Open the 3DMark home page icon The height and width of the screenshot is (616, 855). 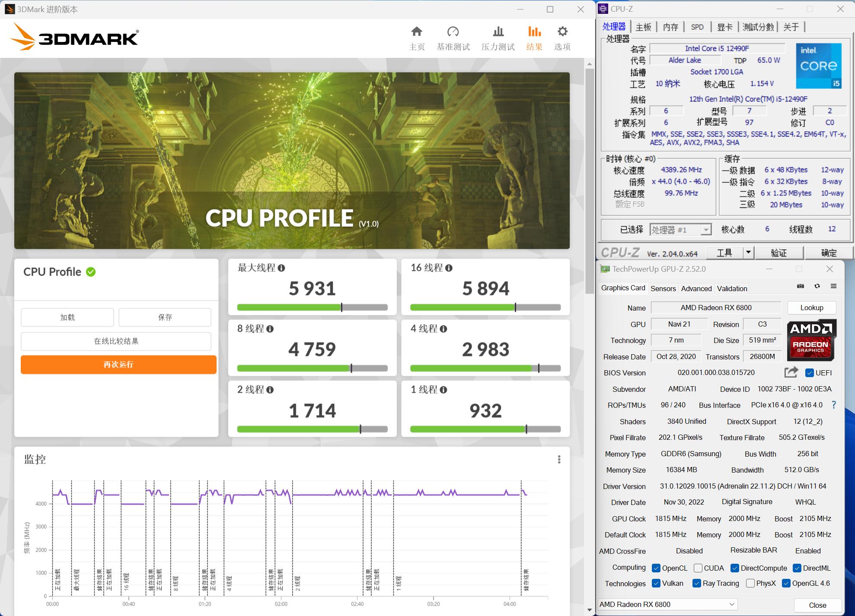417,32
